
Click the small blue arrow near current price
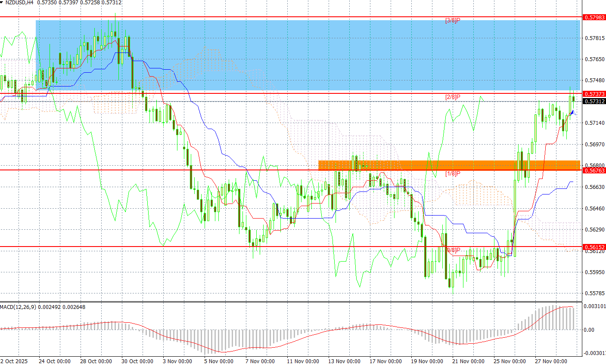coord(572,113)
